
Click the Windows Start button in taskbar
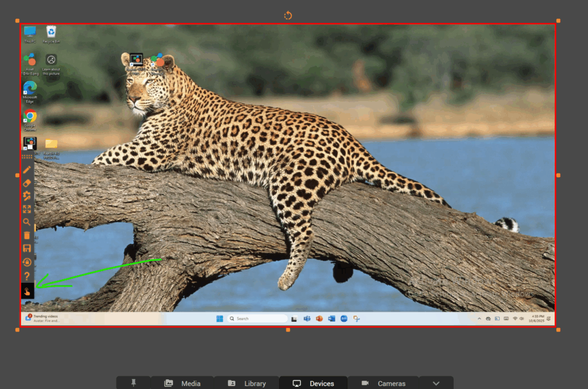tap(219, 318)
